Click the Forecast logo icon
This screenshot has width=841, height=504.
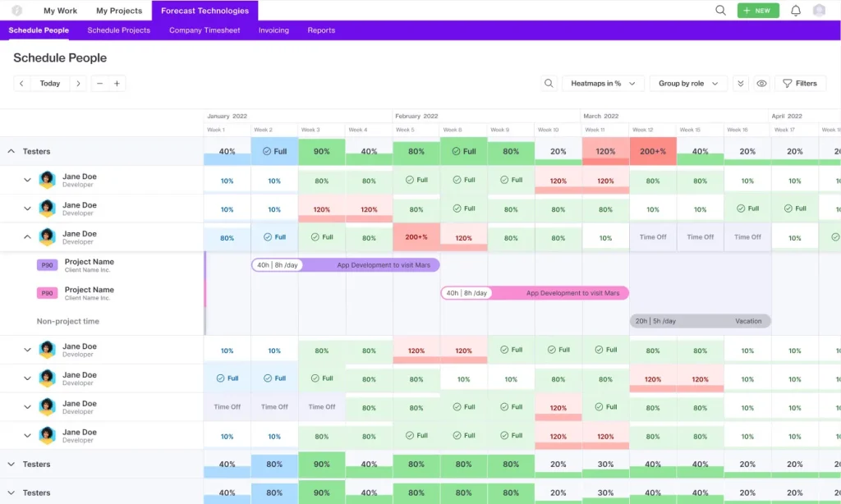(x=16, y=11)
